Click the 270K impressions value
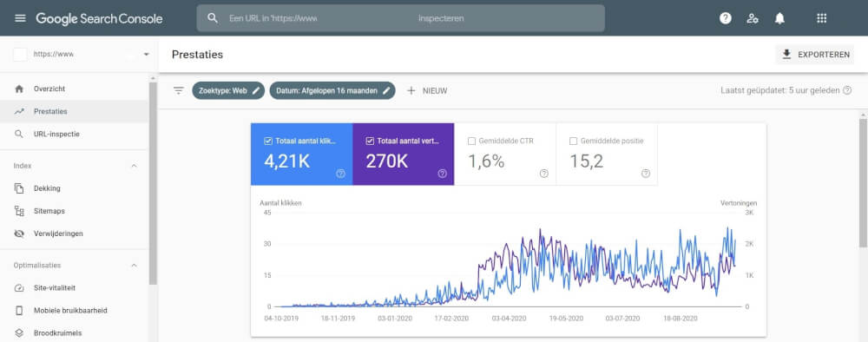868x342 pixels. (387, 161)
